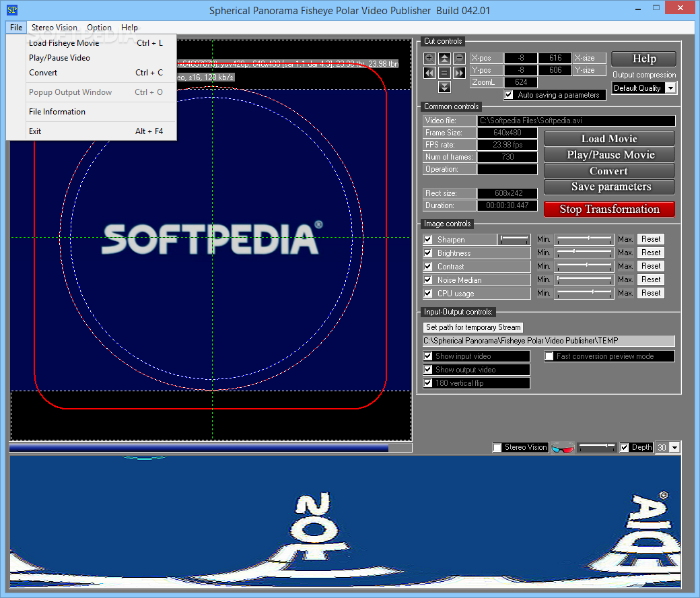700x598 pixels.
Task: Disable Show input video
Action: pos(427,356)
